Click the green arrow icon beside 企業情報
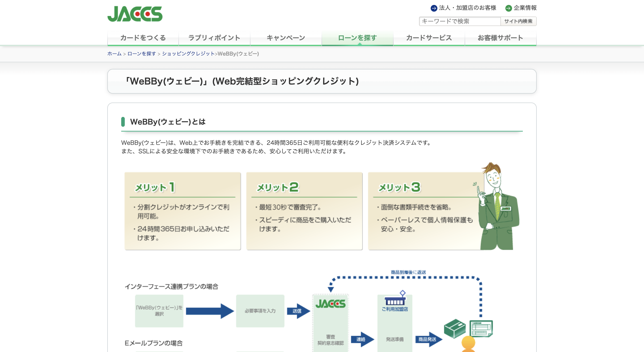This screenshot has height=352, width=644. (x=508, y=8)
